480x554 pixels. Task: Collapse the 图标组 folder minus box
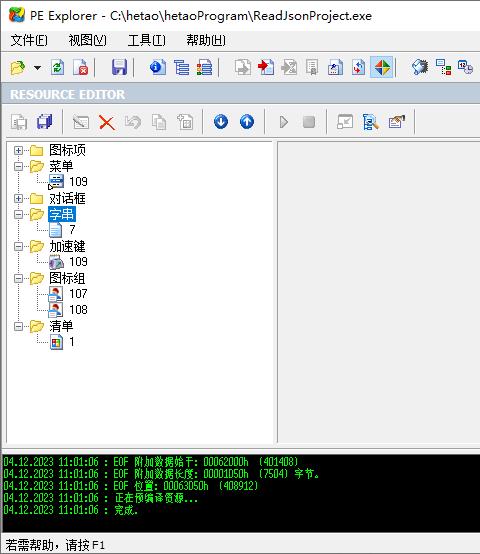tap(18, 278)
